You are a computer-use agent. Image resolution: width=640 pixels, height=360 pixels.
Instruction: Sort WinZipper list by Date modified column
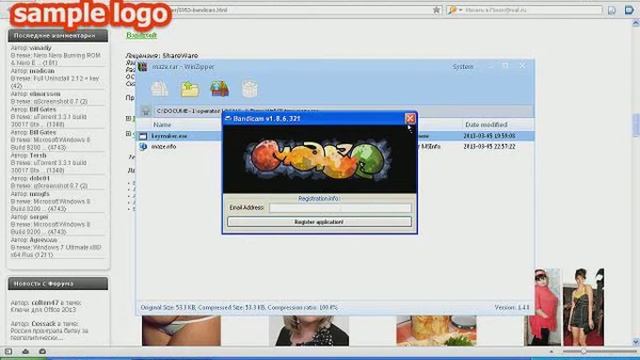click(486, 124)
